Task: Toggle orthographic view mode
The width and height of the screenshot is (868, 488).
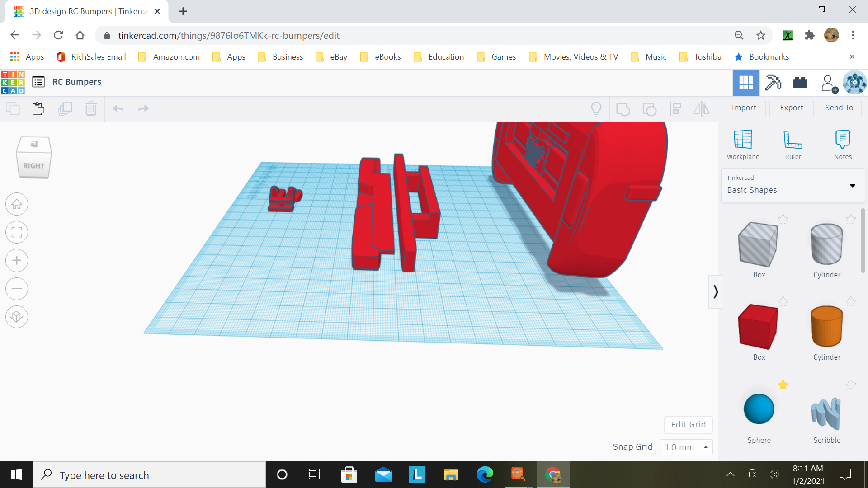Action: 17,317
